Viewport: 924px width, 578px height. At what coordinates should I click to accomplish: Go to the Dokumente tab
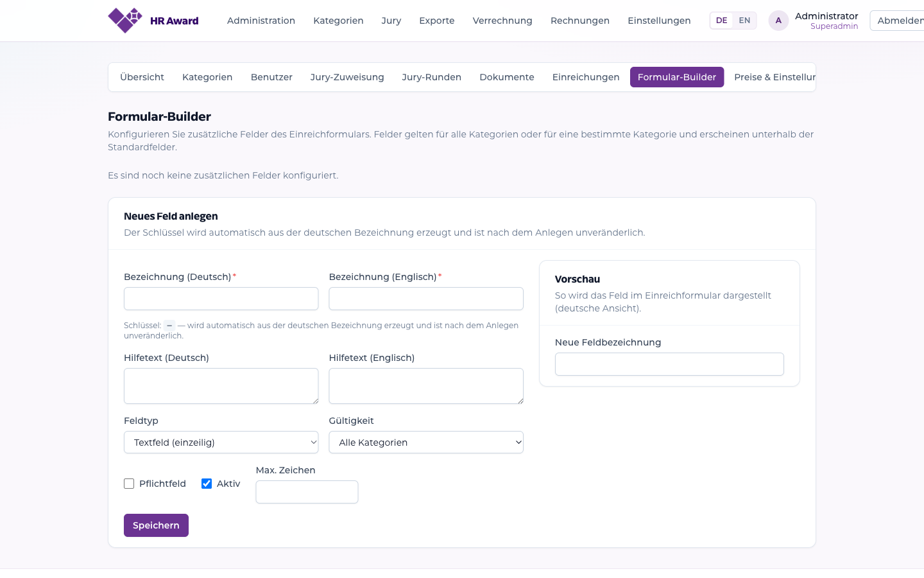pyautogui.click(x=507, y=77)
